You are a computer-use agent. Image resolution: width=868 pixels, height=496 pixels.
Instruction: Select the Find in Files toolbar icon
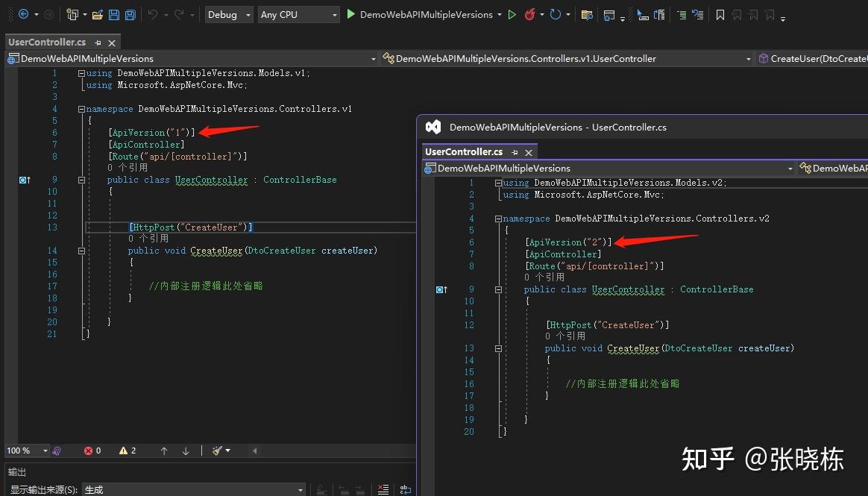point(587,14)
